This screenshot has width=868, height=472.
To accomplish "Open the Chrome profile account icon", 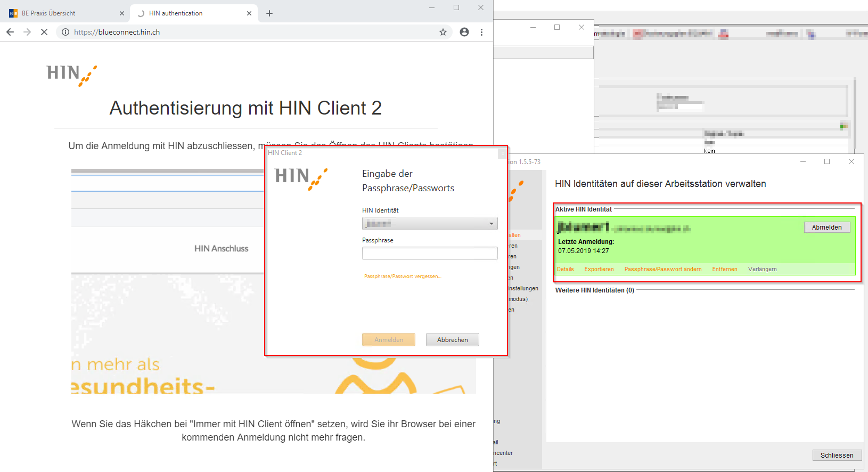I will click(464, 32).
